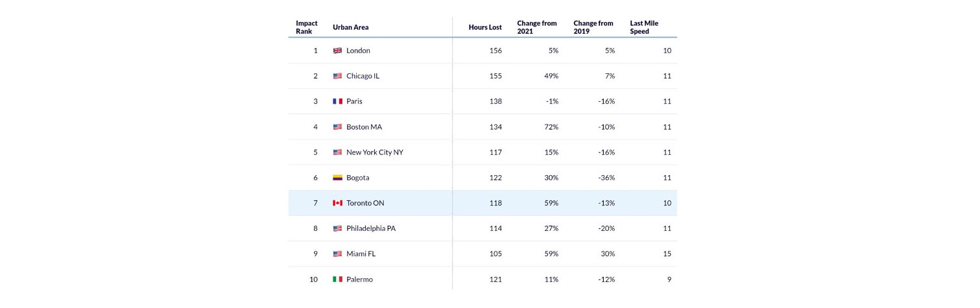Click the US flag beside Miami FL
980x308 pixels.
(337, 254)
